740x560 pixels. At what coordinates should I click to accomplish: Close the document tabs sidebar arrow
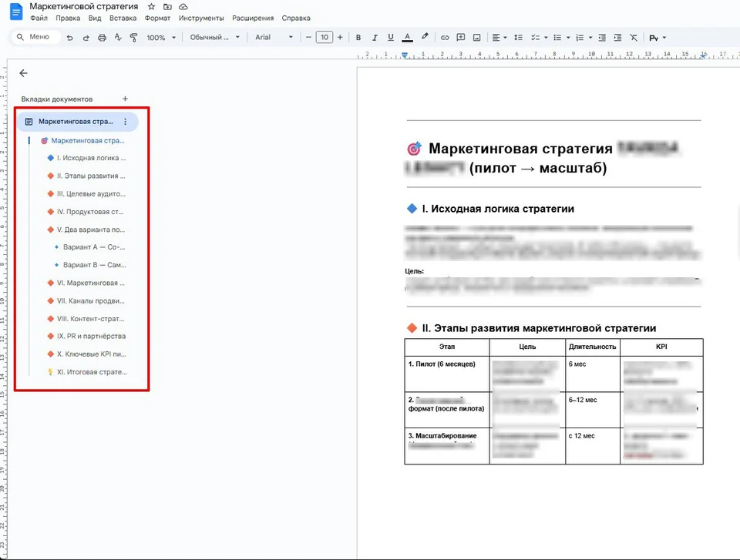pos(23,73)
